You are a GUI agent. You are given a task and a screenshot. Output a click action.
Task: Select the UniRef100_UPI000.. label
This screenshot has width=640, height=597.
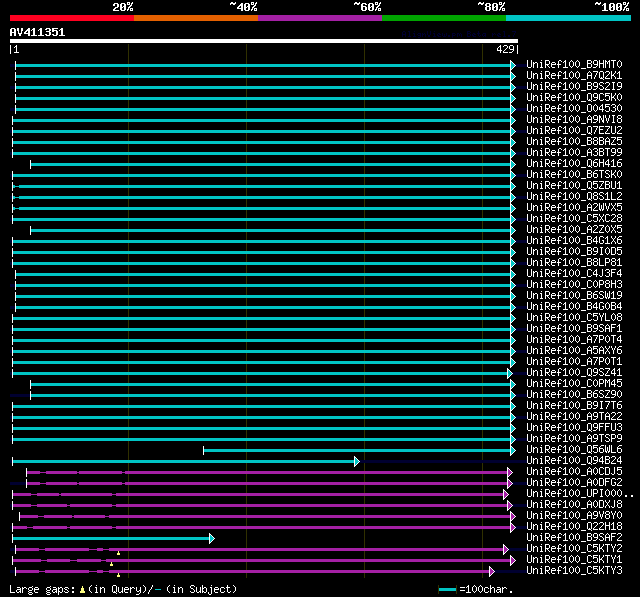[x=580, y=494]
